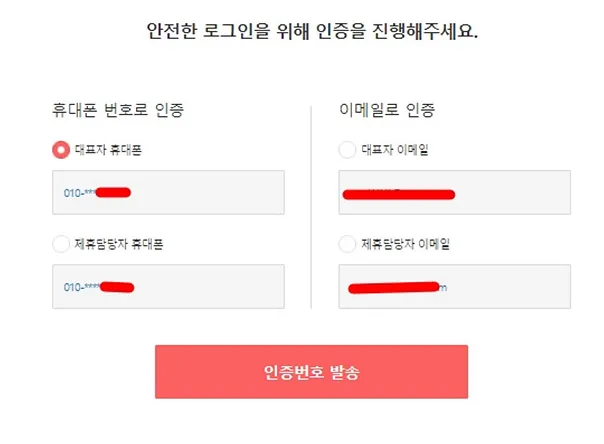
Task: Choose the 제휴담당자 휴대폰 radio option
Action: (61, 244)
